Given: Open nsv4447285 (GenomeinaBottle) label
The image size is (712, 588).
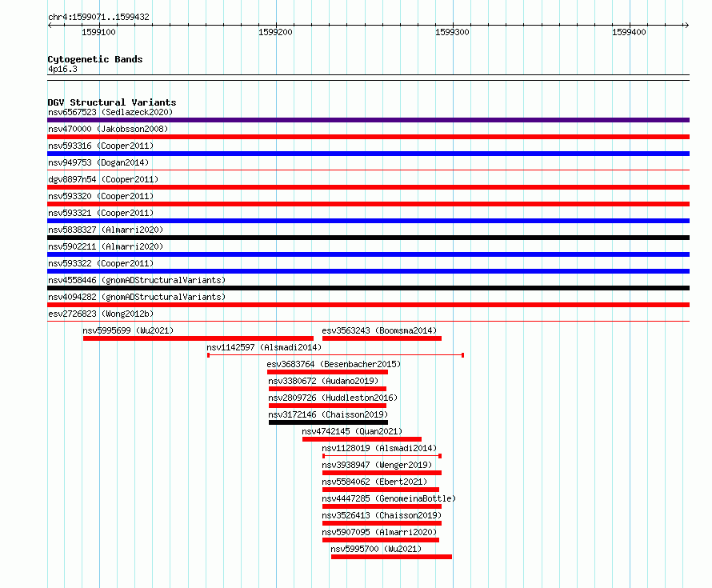Looking at the screenshot, I should (x=389, y=498).
